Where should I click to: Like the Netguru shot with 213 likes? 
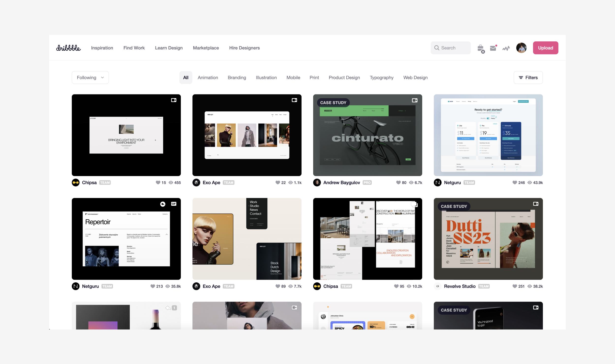coord(153,286)
